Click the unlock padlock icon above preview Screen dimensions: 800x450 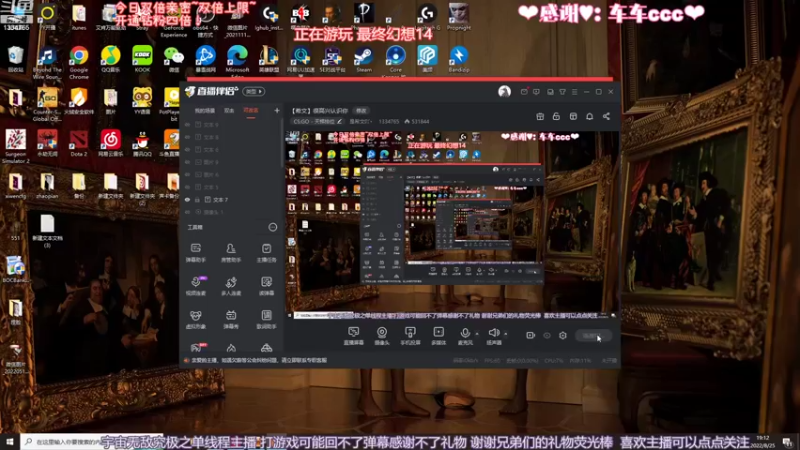coord(556,116)
